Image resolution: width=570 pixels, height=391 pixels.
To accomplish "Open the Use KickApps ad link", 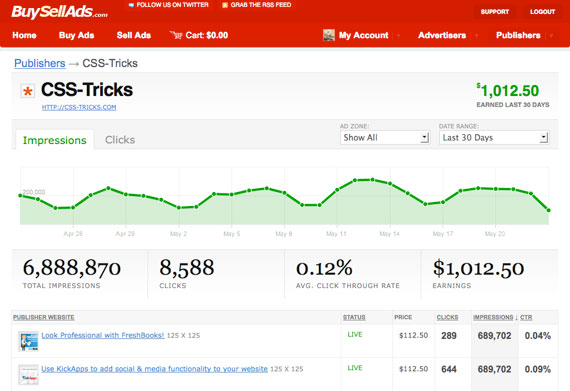I will tap(154, 369).
